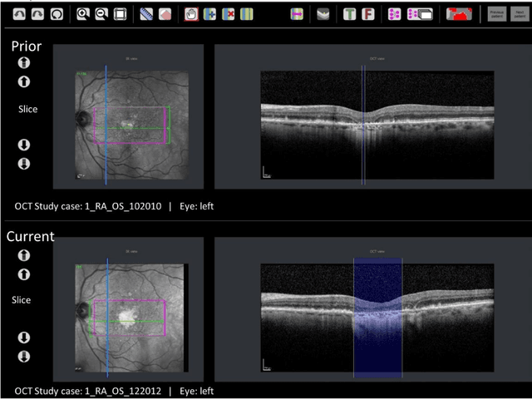Jump to top slice in Prior panel
Image resolution: width=532 pixels, height=399 pixels.
24,62
